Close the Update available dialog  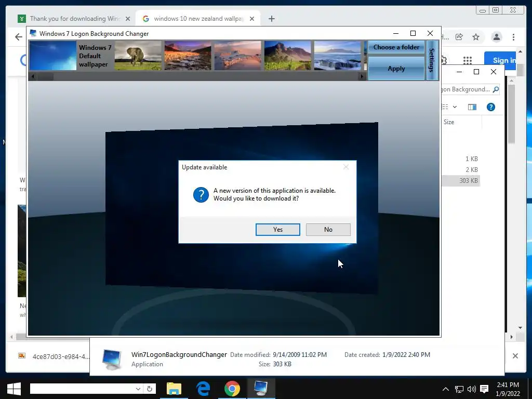click(x=345, y=167)
